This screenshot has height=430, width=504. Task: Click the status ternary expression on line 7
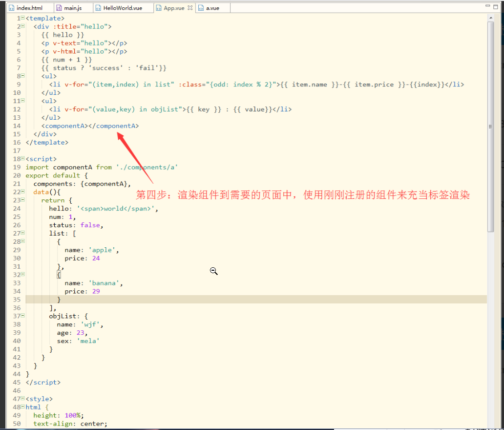click(x=104, y=68)
